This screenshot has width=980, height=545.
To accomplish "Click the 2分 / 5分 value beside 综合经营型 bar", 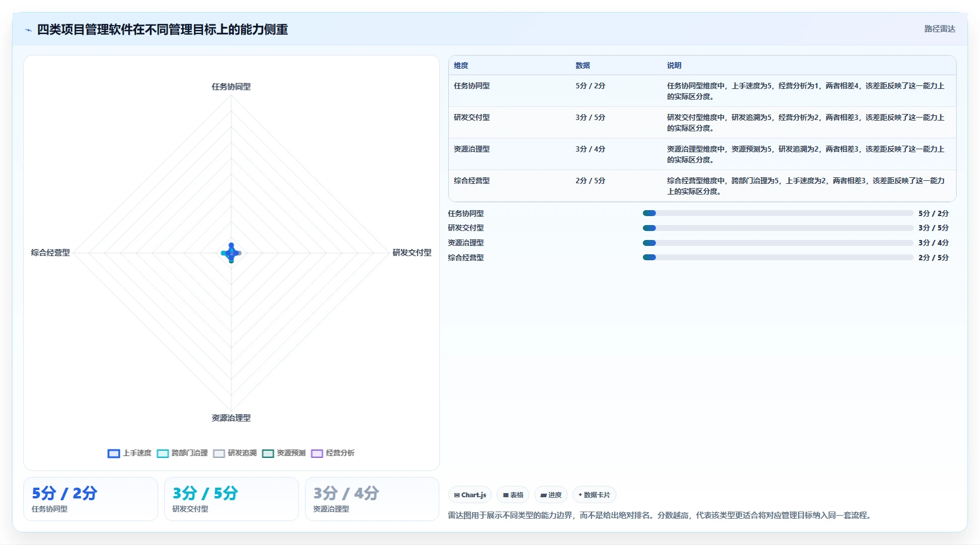I will click(933, 258).
